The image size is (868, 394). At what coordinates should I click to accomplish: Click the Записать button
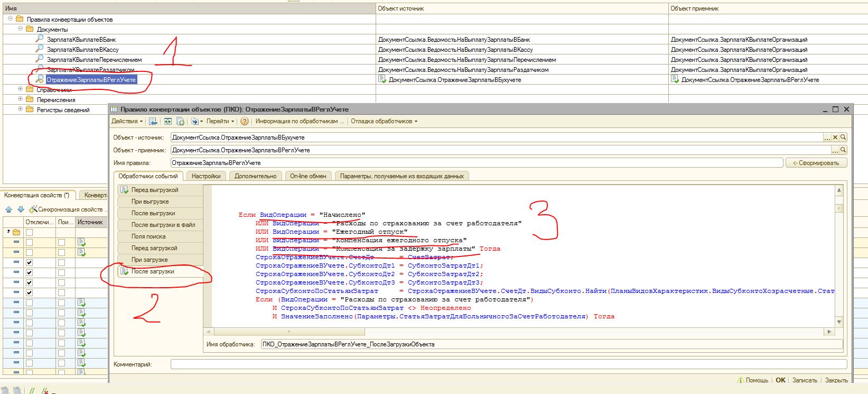[805, 380]
